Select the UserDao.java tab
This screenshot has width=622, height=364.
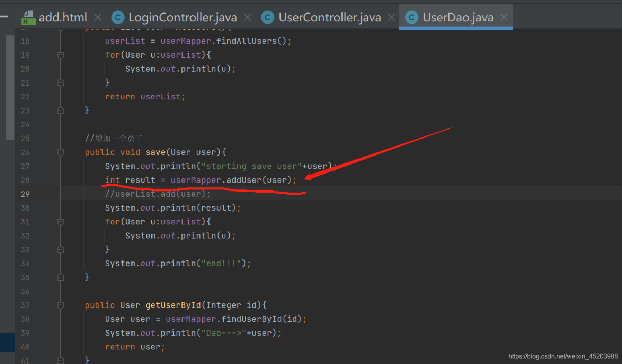[x=458, y=17]
